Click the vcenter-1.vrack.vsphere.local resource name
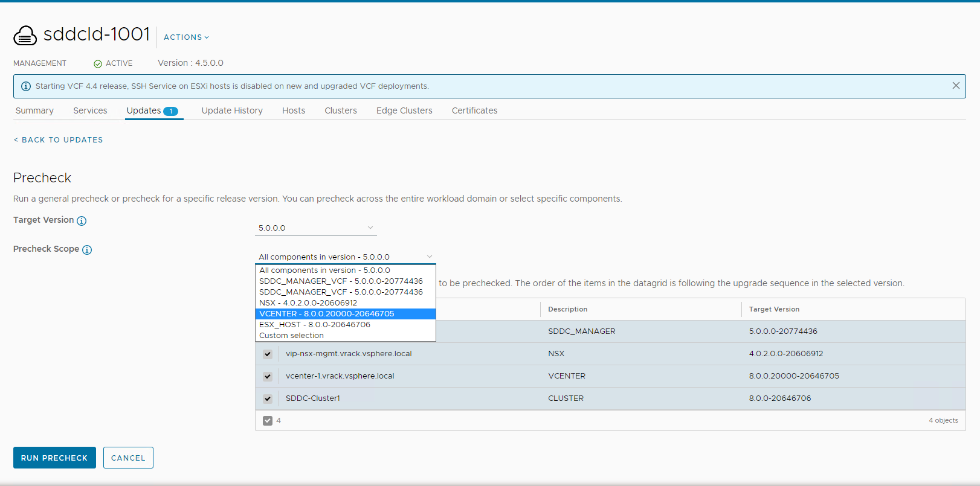This screenshot has width=980, height=486. point(340,376)
